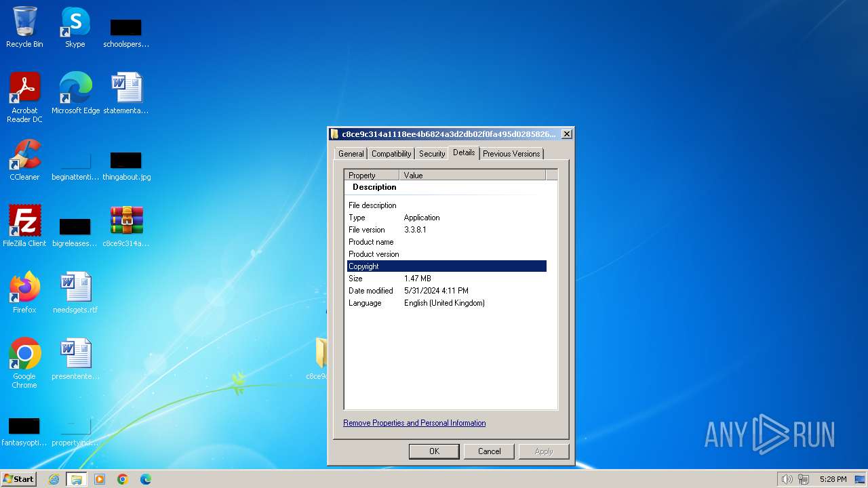Viewport: 868px width, 488px height.
Task: Select the Language English (United Kingdom) value
Action: pyautogui.click(x=444, y=303)
